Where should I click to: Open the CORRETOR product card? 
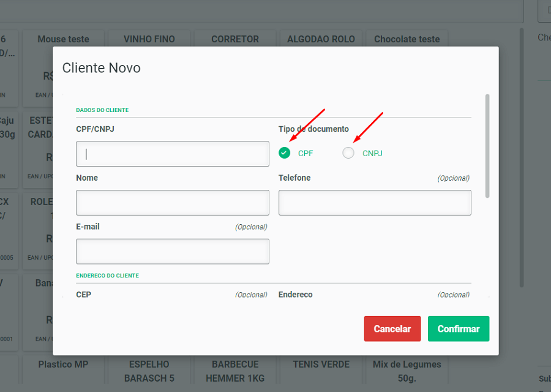234,38
